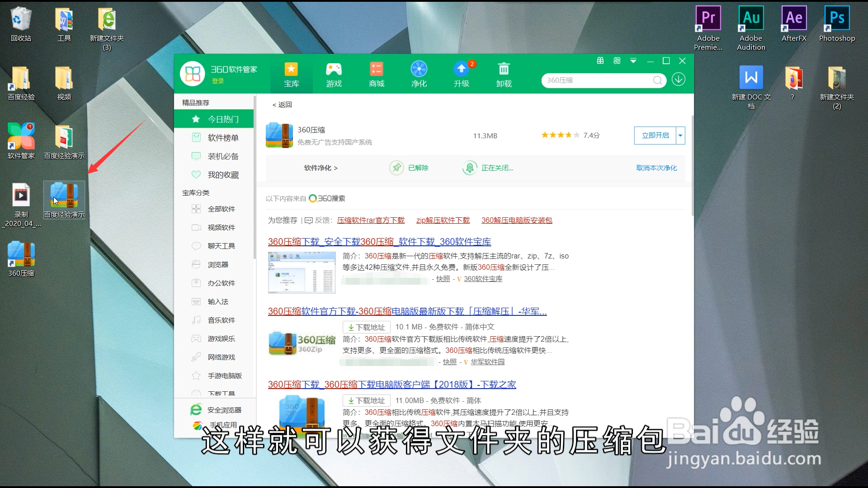The width and height of the screenshot is (868, 488).
Task: Select the Adobe Premiere desktop shortcut
Action: pyautogui.click(x=708, y=28)
